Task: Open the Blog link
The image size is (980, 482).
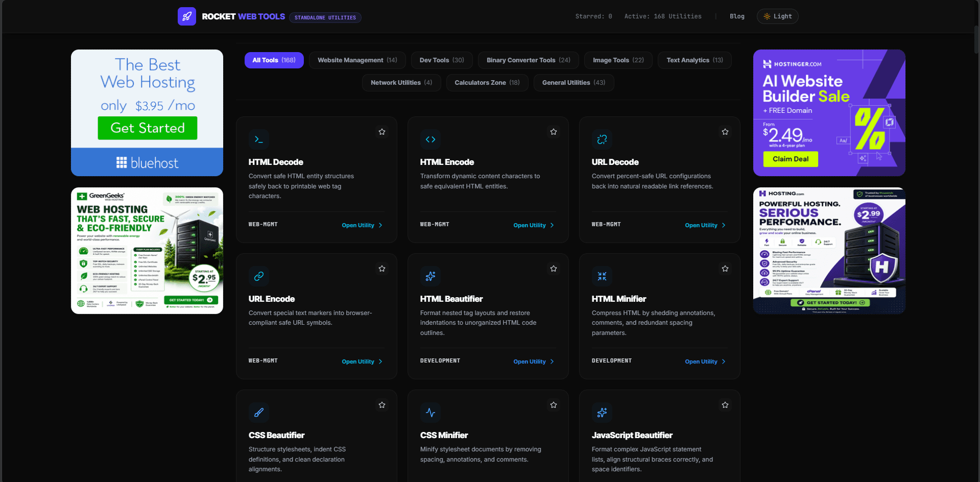Action: tap(737, 16)
